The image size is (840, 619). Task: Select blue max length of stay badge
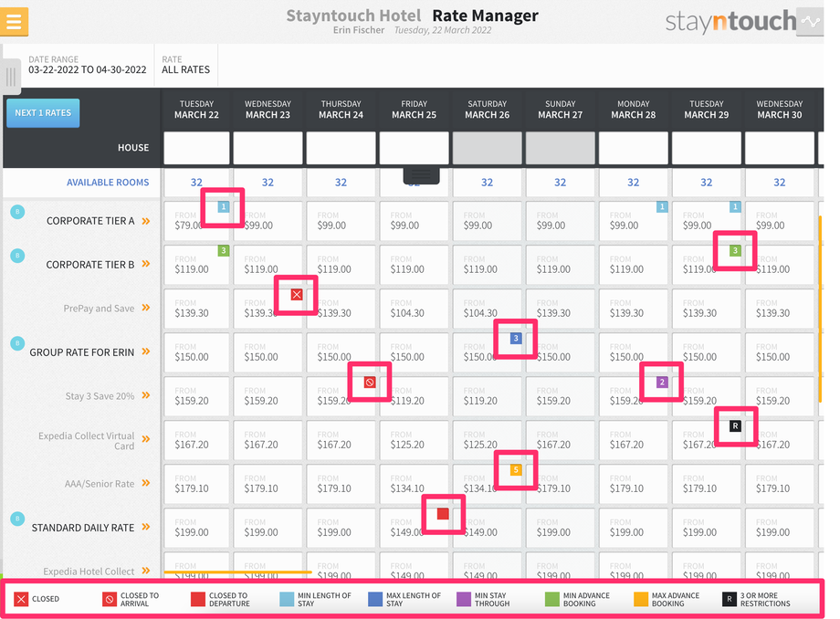pos(516,339)
